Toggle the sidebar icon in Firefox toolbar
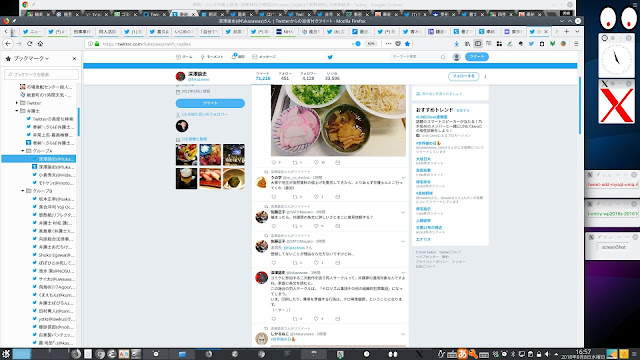This screenshot has height=360, width=640. click(x=478, y=44)
